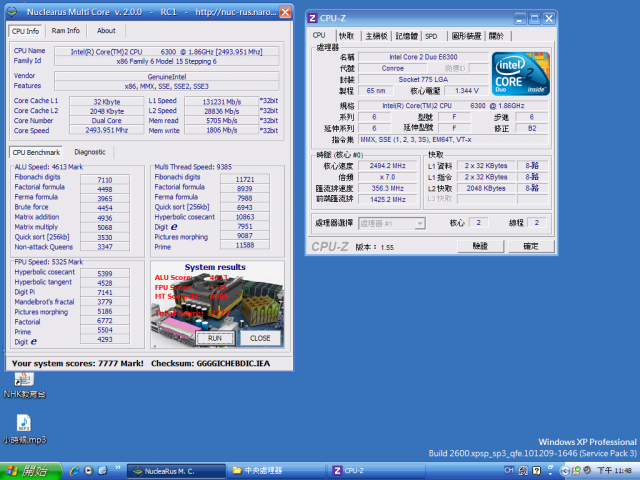Click the 名稱 field Intel Core 2 Duo E6300

tap(423, 57)
